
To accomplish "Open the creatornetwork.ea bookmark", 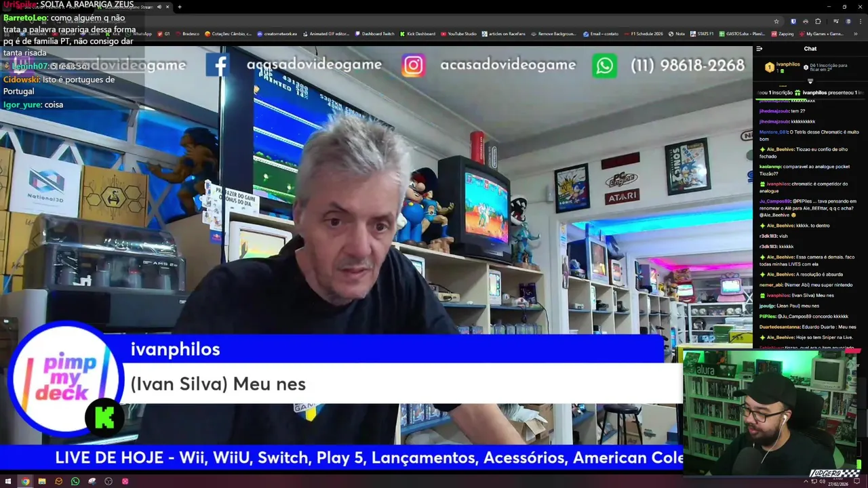I will click(277, 34).
